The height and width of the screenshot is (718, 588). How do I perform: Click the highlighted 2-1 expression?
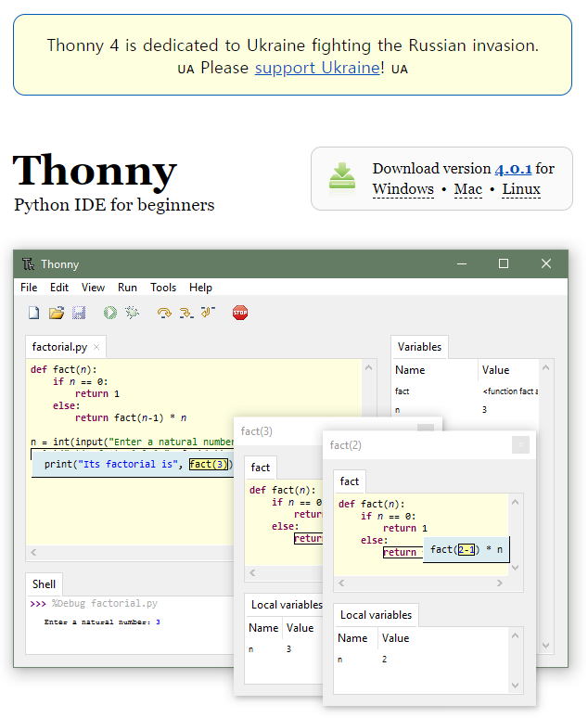(467, 549)
